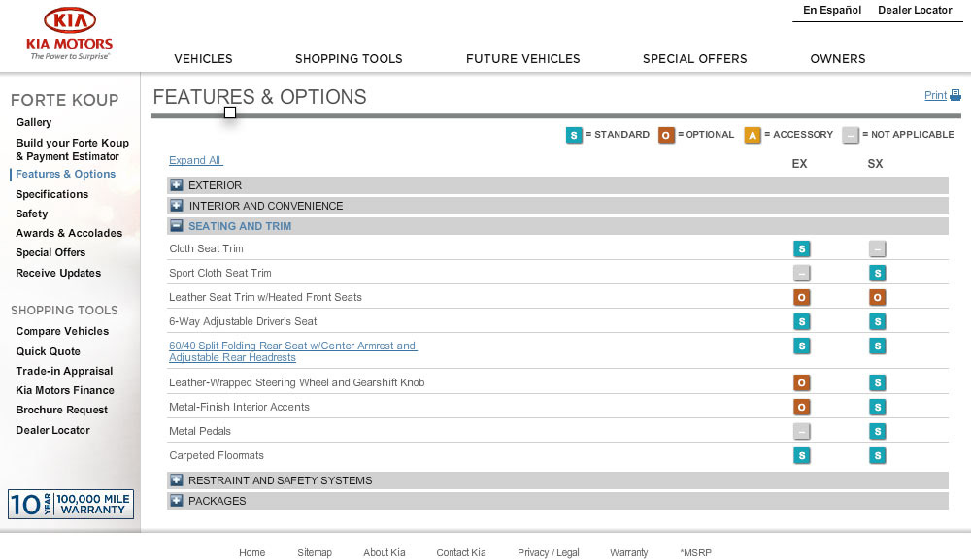Open the Special Offers top menu
The width and height of the screenshot is (971, 560).
(695, 59)
